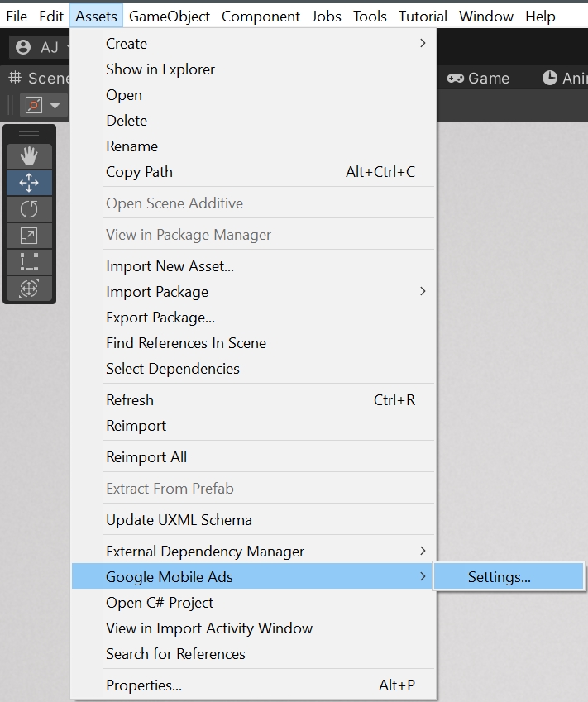This screenshot has height=702, width=588.
Task: Select the Rotate tool
Action: point(29,208)
